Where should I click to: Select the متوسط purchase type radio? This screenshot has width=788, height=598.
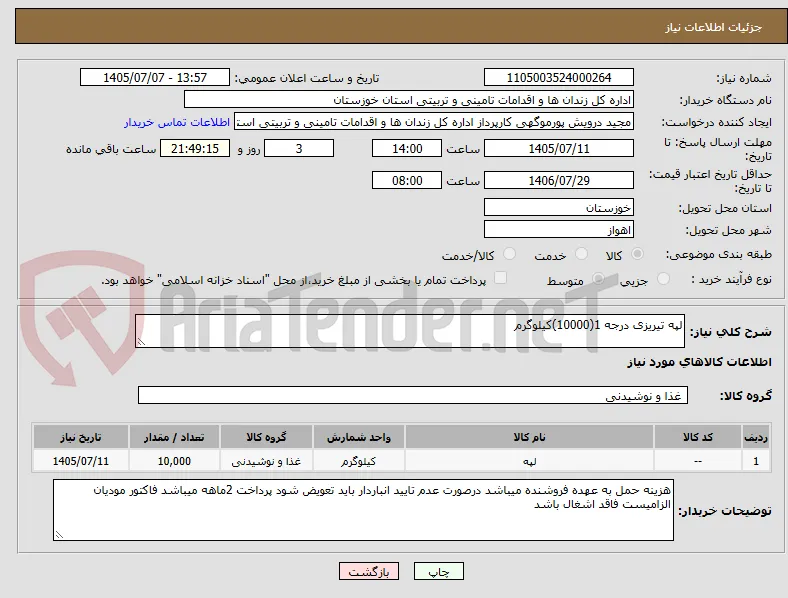click(598, 278)
